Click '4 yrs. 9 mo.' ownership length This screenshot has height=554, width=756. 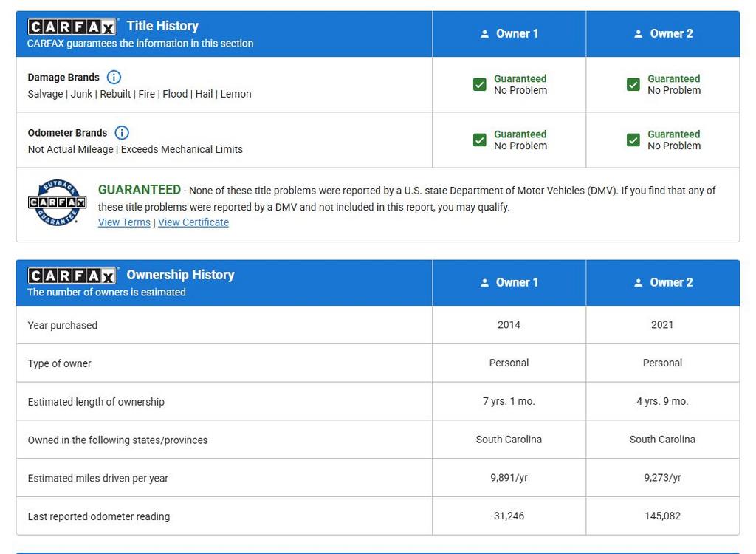coord(662,401)
